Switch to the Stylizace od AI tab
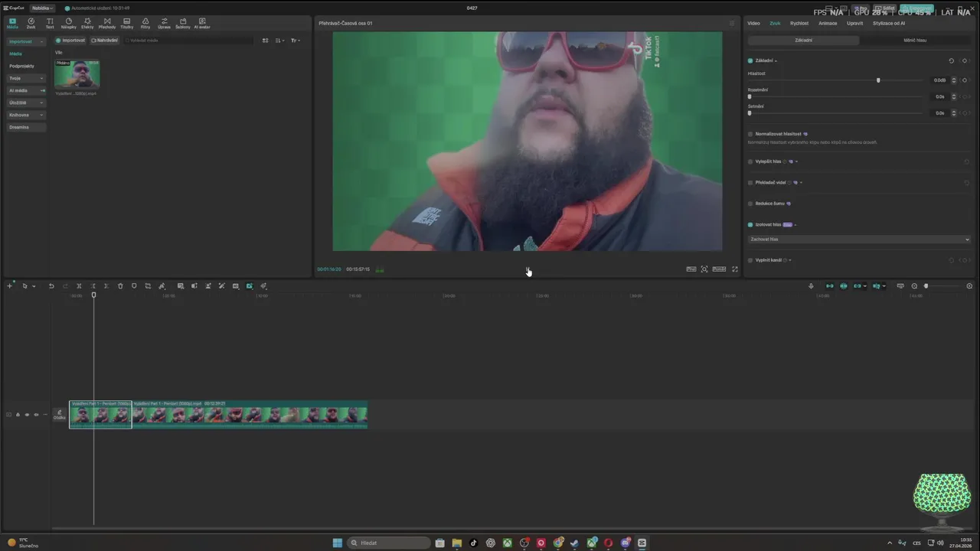Image resolution: width=980 pixels, height=551 pixels. coord(889,23)
